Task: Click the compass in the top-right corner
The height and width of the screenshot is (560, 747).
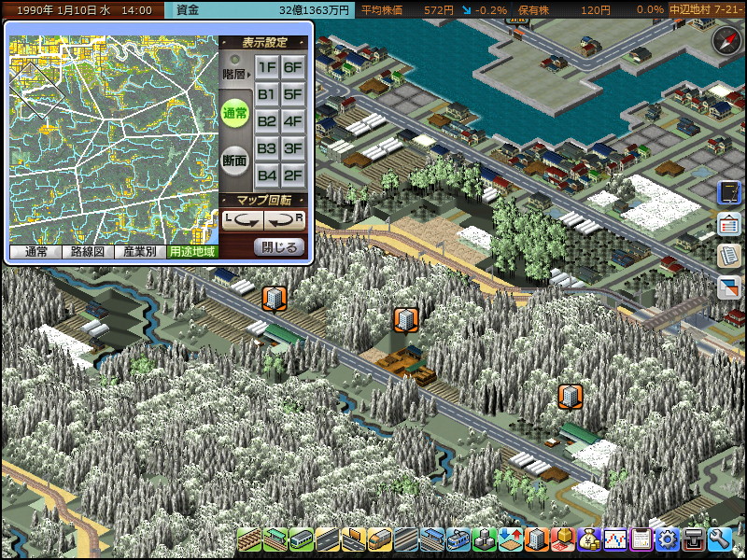Action: point(727,41)
